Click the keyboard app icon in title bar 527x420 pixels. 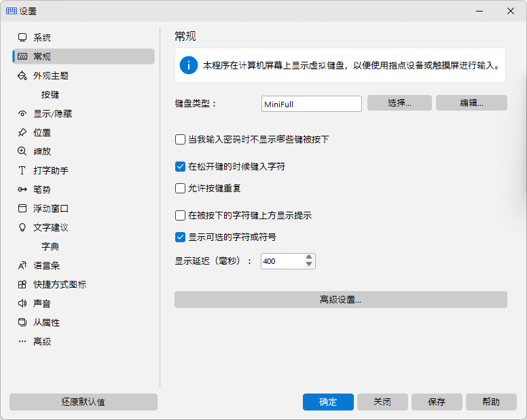[12, 11]
